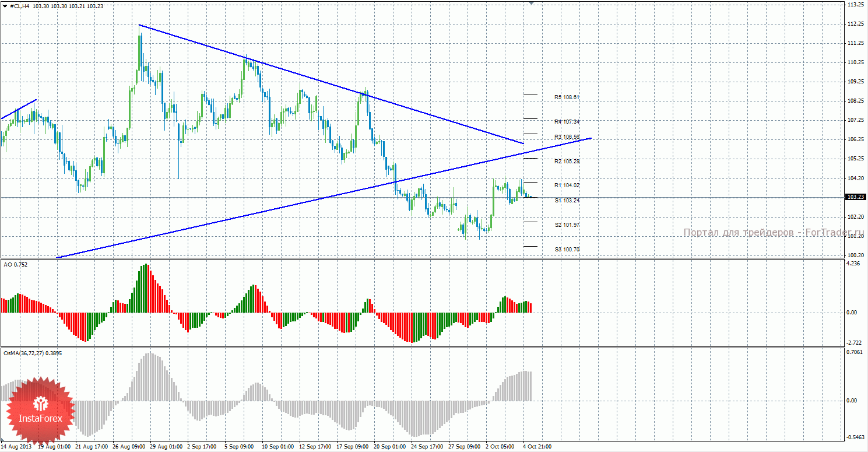The height and width of the screenshot is (452, 868).
Task: Click the 113.25 price on the scale
Action: tap(856, 5)
